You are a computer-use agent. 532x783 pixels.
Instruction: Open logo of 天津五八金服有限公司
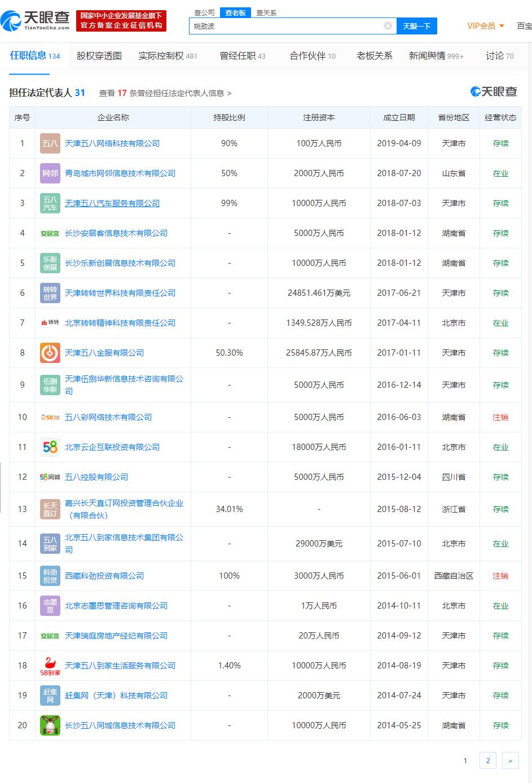pos(50,353)
